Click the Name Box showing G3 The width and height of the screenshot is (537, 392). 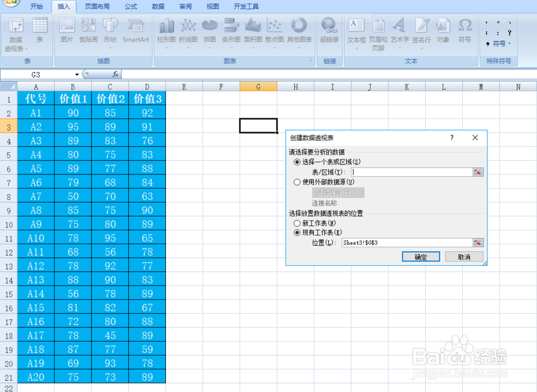36,75
